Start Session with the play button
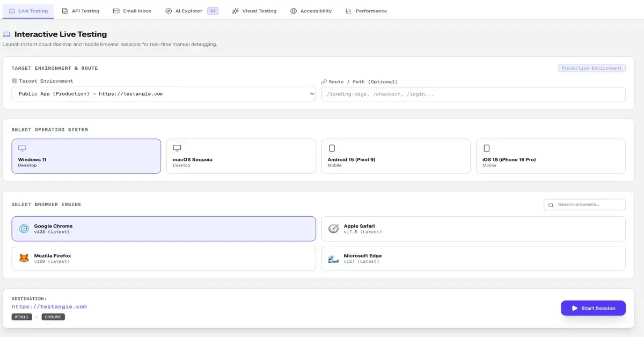 [x=593, y=308]
